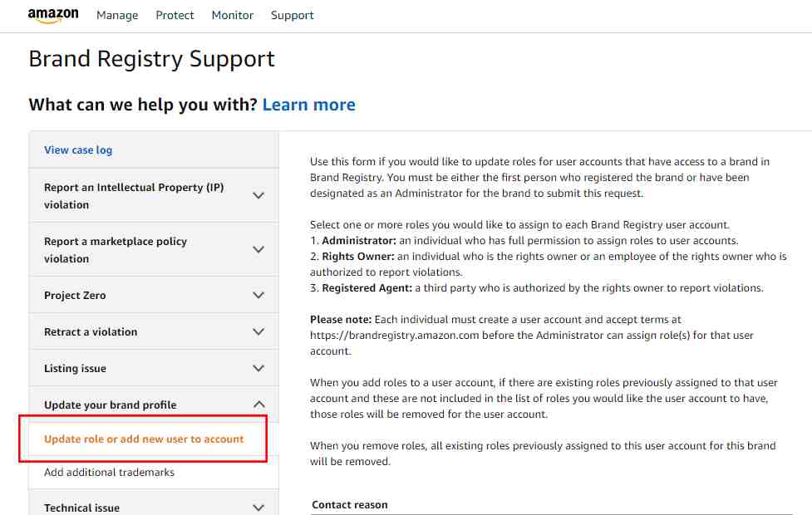Open the Support menu
The image size is (812, 515).
tap(292, 16)
